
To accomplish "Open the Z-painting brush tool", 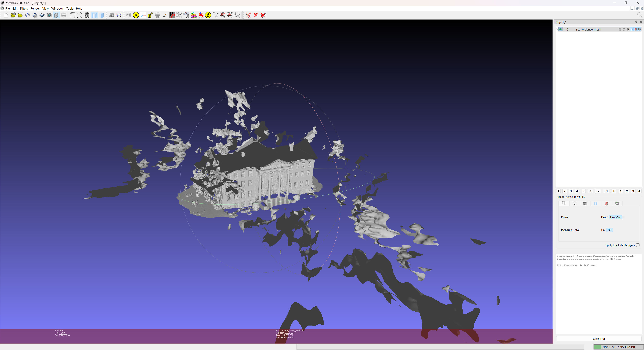I will pos(165,15).
